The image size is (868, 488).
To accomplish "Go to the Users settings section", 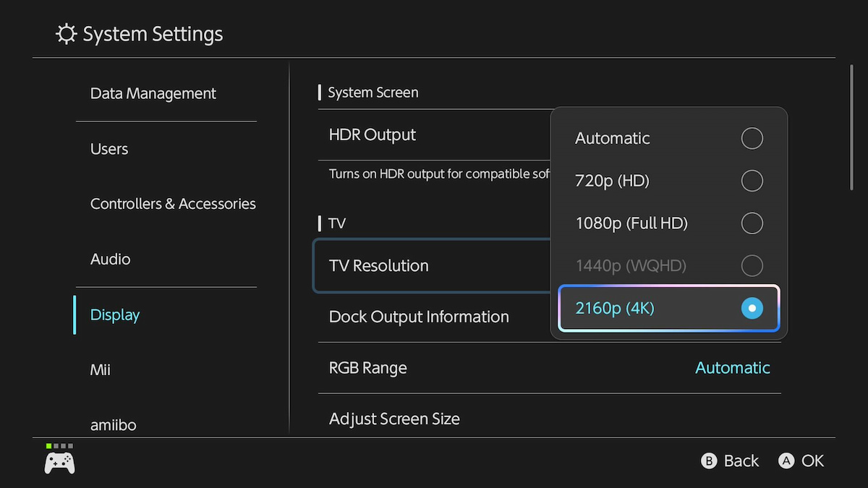I will coord(109,149).
